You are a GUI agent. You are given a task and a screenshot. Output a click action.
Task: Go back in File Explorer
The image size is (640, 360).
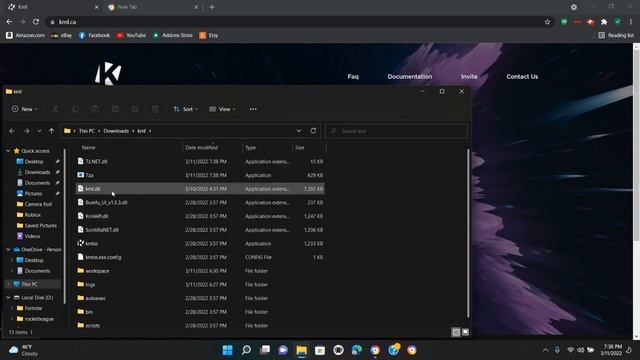click(12, 131)
